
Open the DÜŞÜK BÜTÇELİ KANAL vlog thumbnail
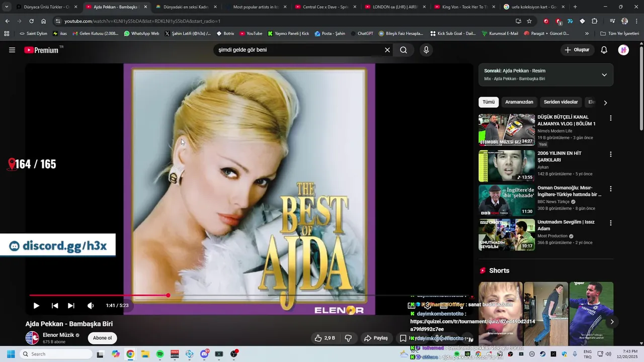507,130
